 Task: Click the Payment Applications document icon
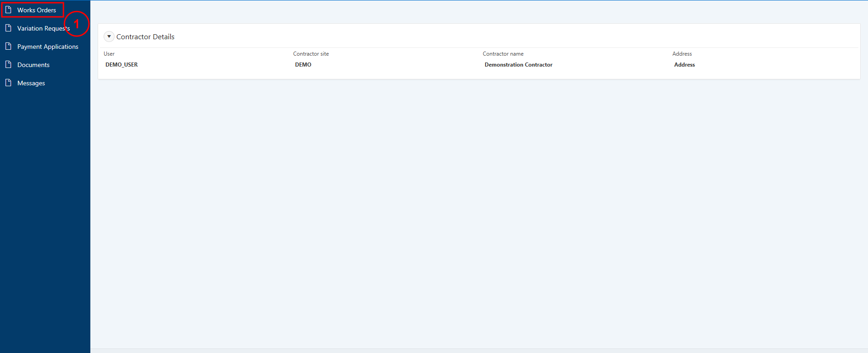pyautogui.click(x=8, y=46)
